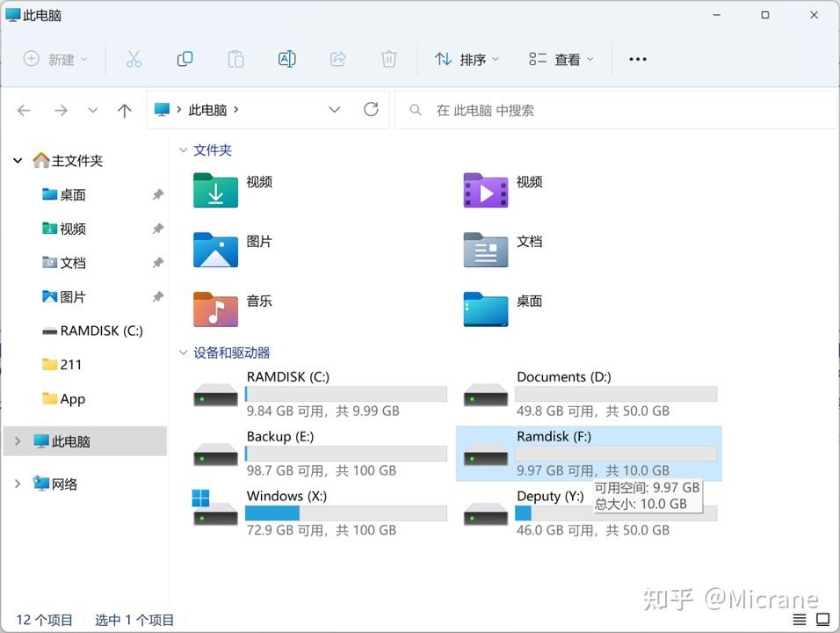
Task: Click the RAMDISK (C:) capacity bar
Action: [x=345, y=394]
